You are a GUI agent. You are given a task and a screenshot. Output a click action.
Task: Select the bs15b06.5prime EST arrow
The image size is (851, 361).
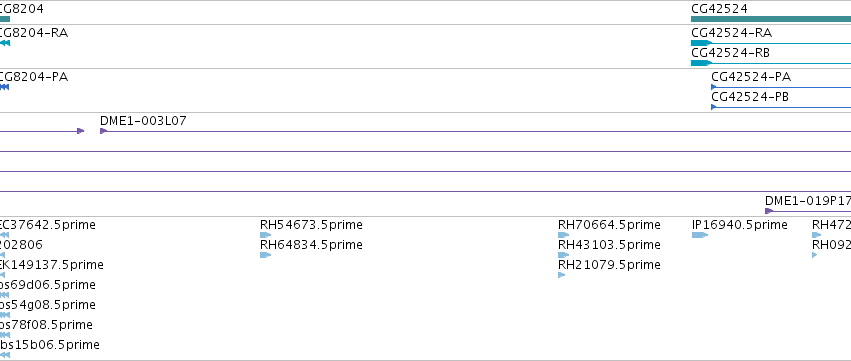(5, 355)
